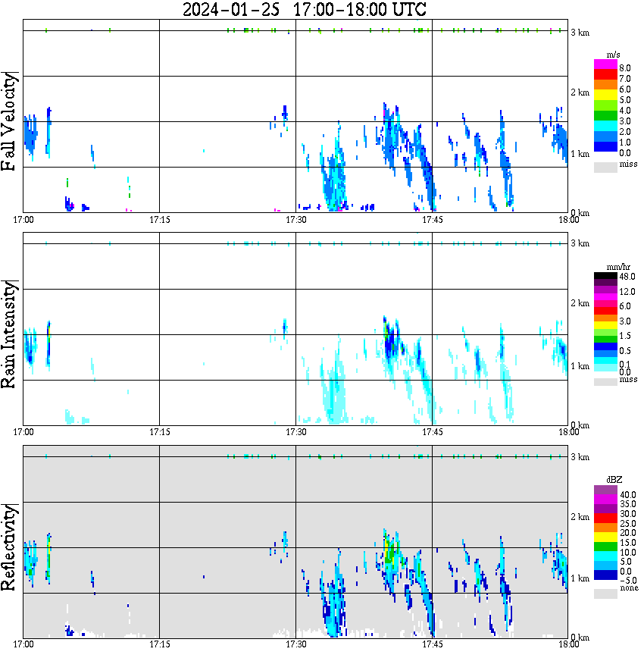Click the 40.0 value in Reflectivity legend
Viewport: 644px width, 658px height.
coord(628,495)
